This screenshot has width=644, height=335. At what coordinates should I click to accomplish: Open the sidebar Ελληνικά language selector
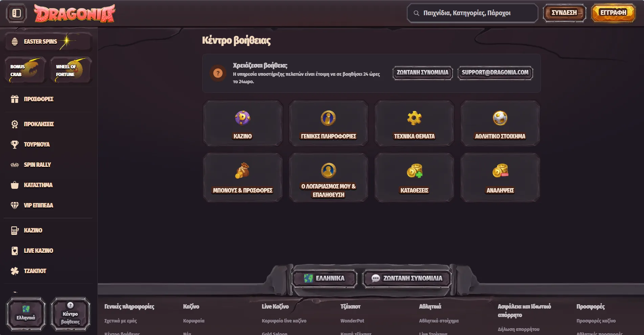coord(26,314)
